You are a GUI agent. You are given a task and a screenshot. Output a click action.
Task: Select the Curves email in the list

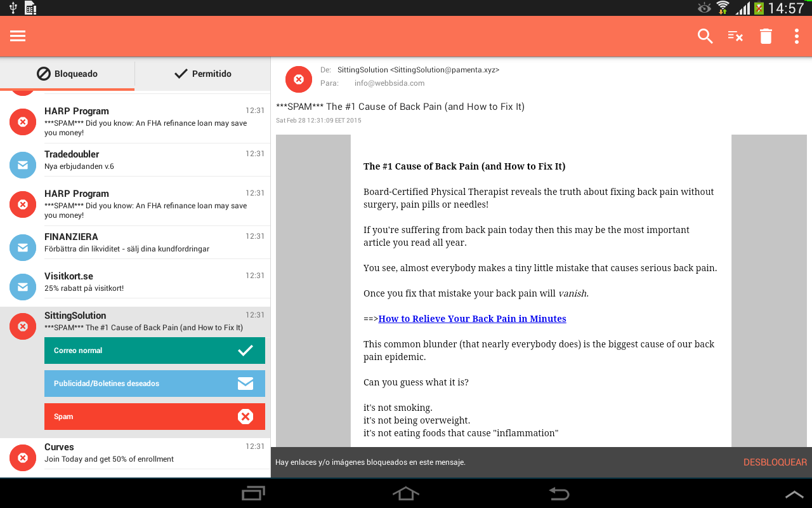[x=127, y=452]
